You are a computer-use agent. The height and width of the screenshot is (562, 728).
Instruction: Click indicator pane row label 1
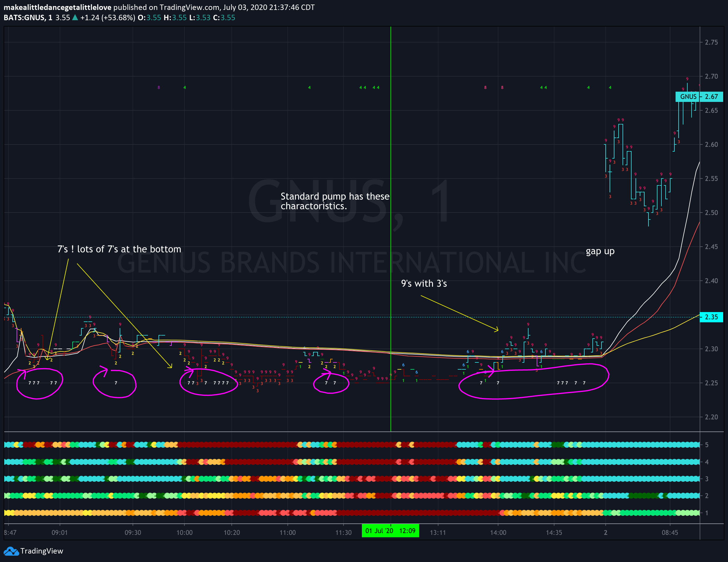[x=706, y=513]
